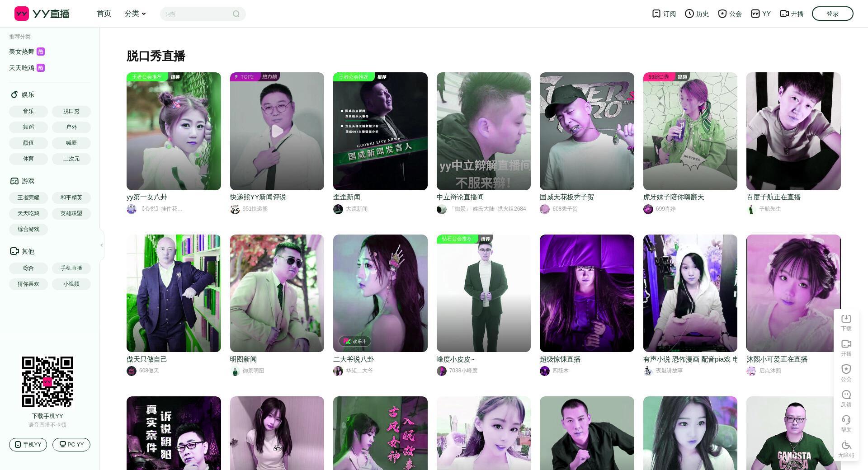Screen dimensions: 868x470
Task: Click the 开播 camera icon in header
Action: tap(784, 14)
